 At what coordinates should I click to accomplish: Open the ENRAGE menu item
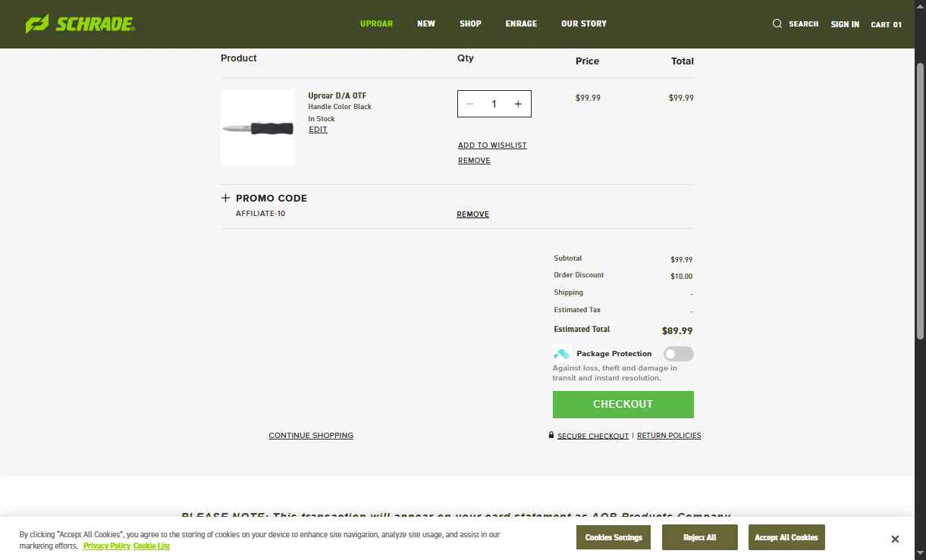(x=521, y=23)
